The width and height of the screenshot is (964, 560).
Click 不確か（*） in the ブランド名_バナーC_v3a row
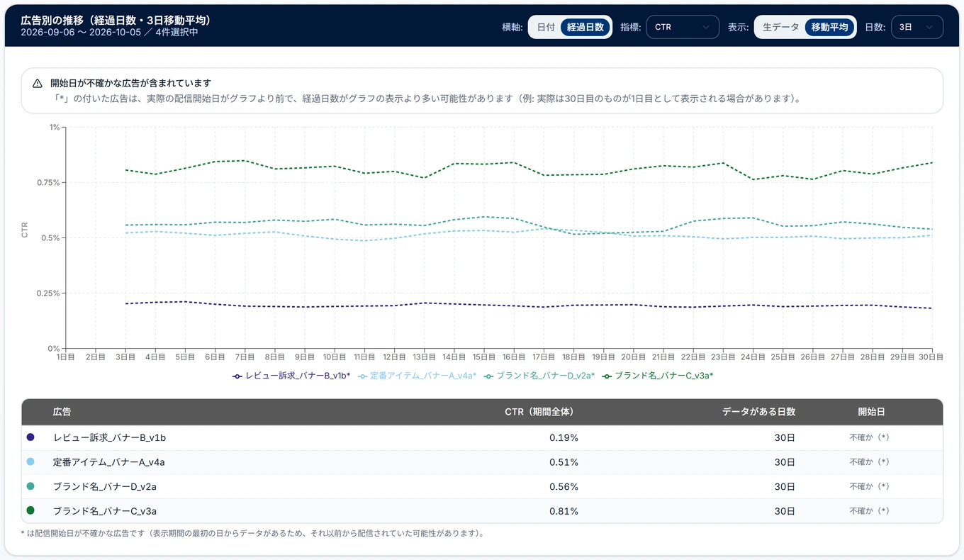(x=870, y=511)
